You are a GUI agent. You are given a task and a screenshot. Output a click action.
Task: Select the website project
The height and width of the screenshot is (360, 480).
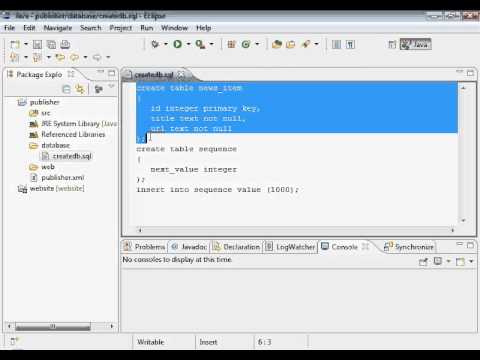pos(57,188)
